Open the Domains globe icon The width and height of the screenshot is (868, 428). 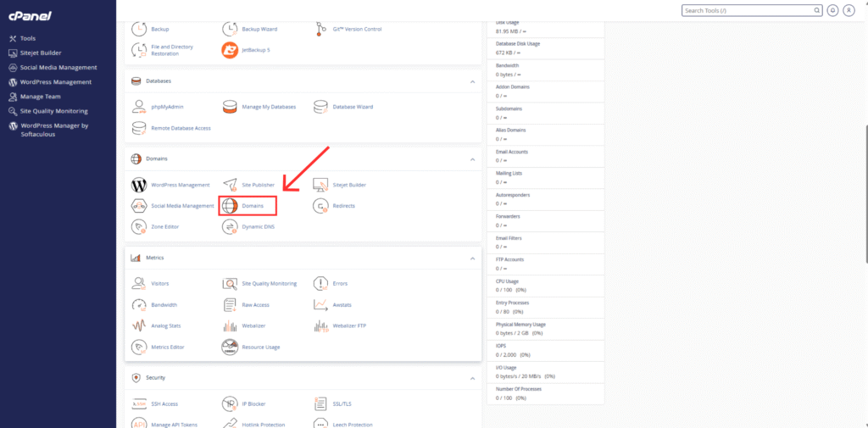pos(230,206)
